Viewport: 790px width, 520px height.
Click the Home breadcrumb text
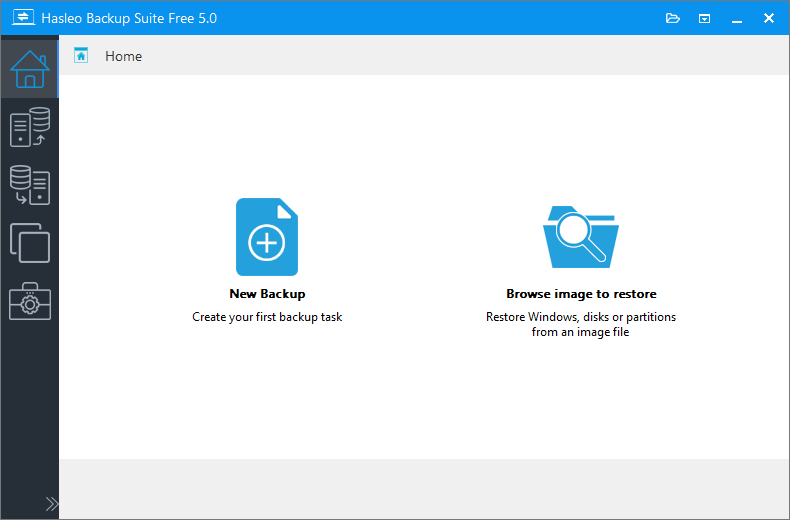(x=123, y=56)
